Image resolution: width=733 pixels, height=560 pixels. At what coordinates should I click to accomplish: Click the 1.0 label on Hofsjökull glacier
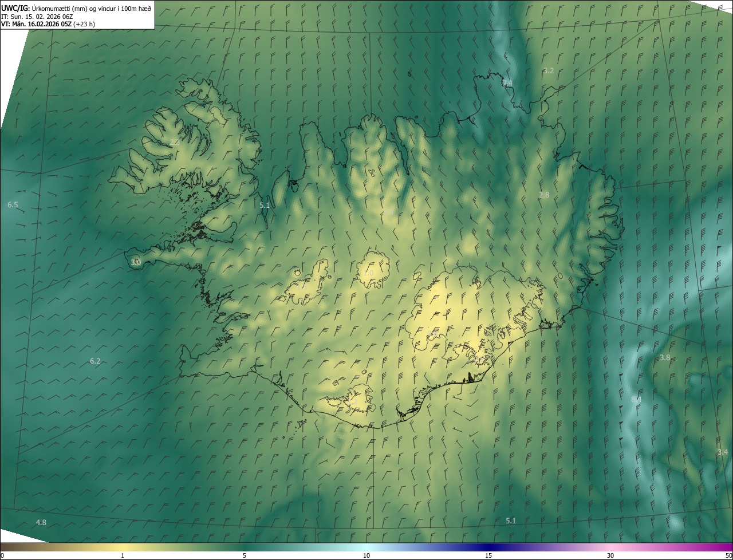(x=368, y=273)
